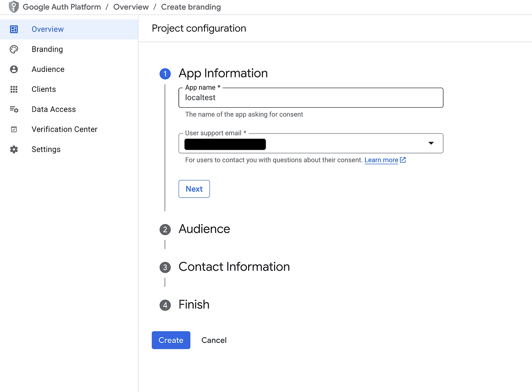
Task: Open the external link icon beside Learn more
Action: [x=403, y=160]
